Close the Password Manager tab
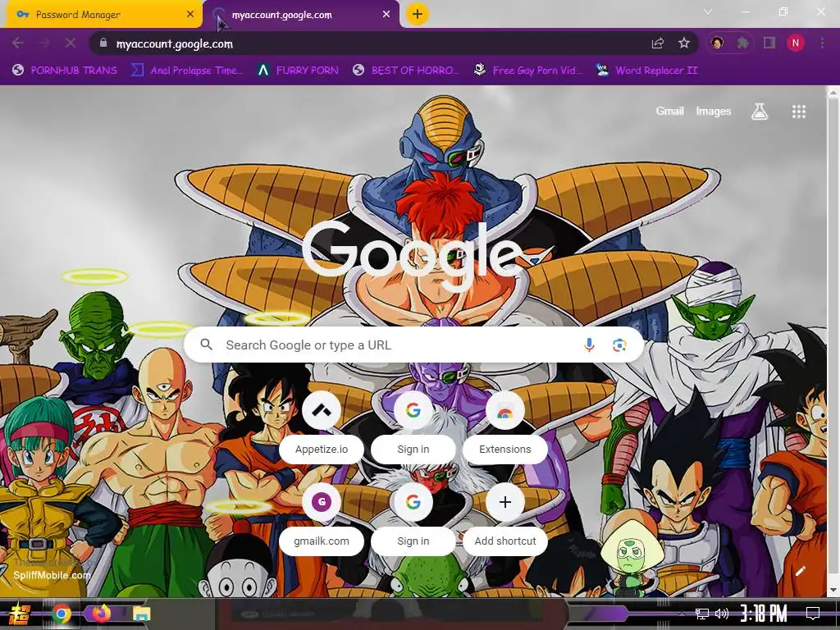This screenshot has height=630, width=840. (190, 15)
